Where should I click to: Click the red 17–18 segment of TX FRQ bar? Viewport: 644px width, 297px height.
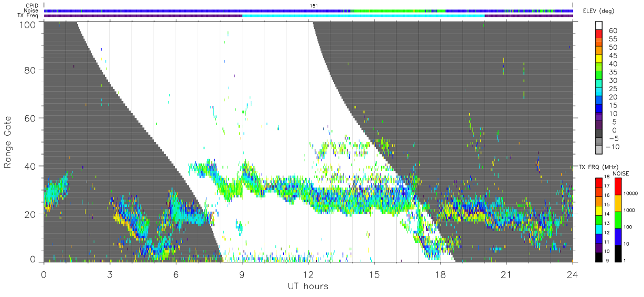[599, 182]
